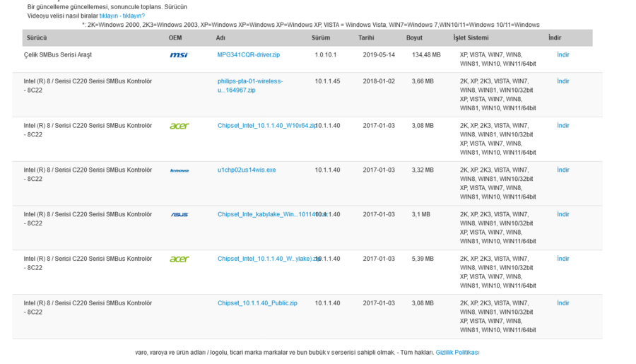Click the OEM column header
This screenshot has width=636, height=364.
(175, 37)
